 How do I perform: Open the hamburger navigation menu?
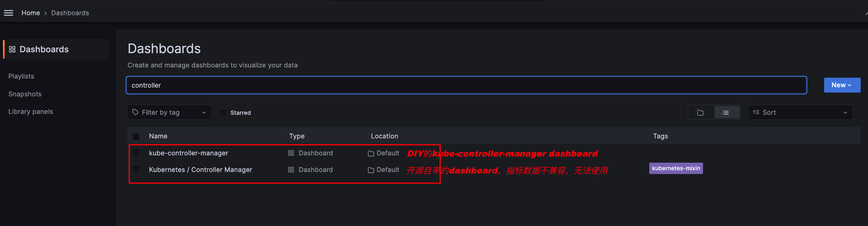click(8, 13)
